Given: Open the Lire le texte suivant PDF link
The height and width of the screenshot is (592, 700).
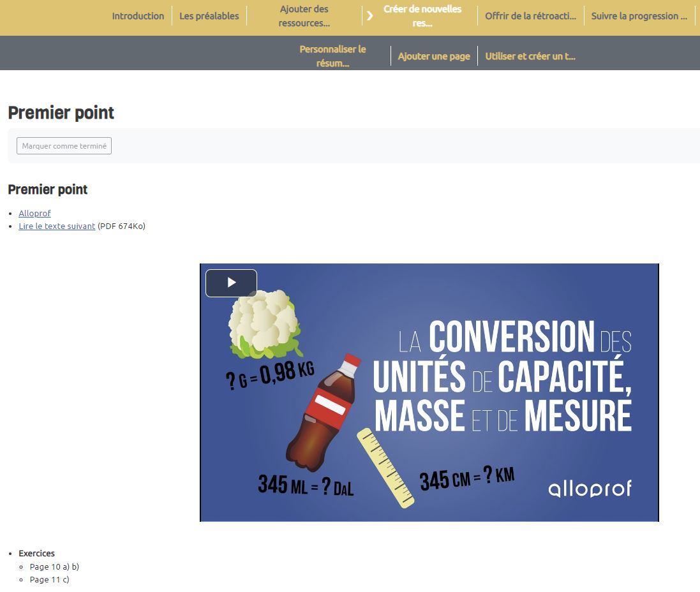Looking at the screenshot, I should coord(57,226).
